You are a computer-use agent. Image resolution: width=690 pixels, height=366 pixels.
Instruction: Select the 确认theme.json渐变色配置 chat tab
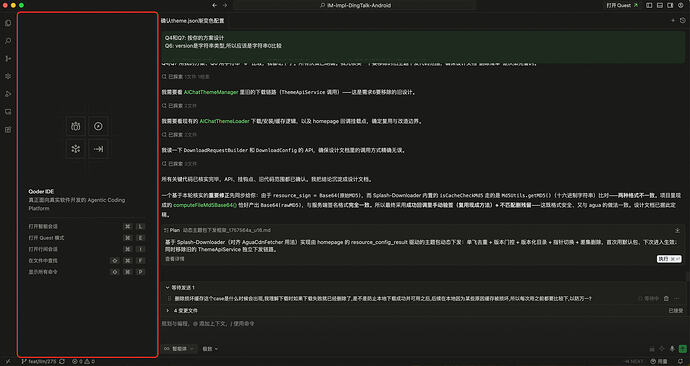(x=192, y=21)
